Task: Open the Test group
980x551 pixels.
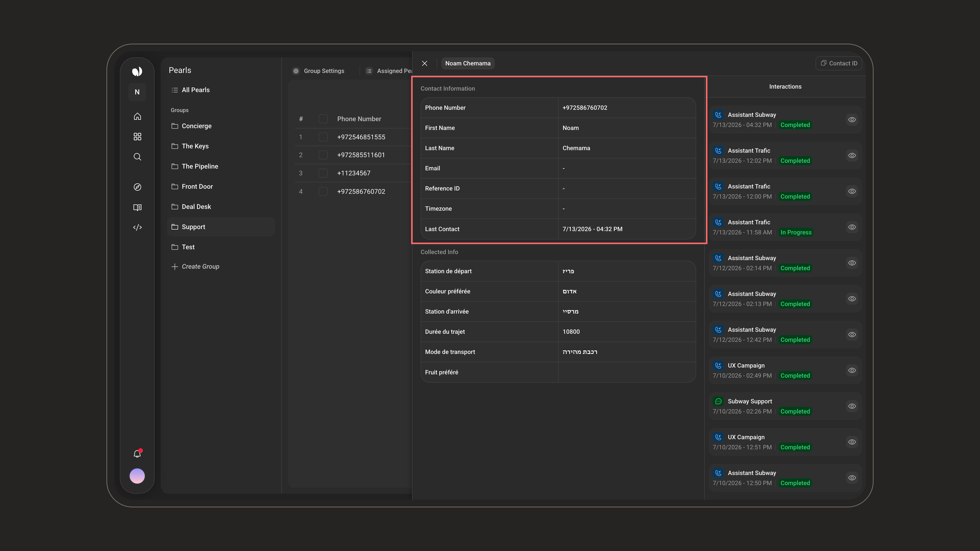Action: [x=221, y=247]
